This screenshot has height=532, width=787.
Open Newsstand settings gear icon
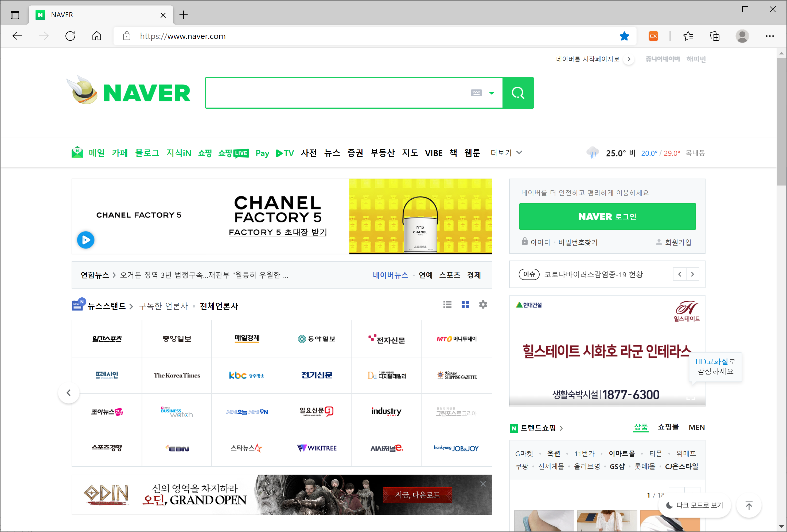pyautogui.click(x=483, y=305)
